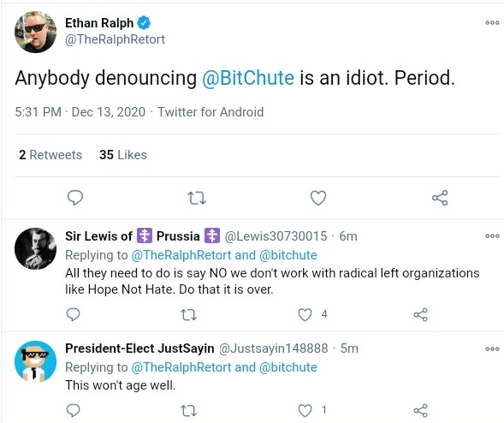Open more options on JustSayin's reply

[x=492, y=349]
